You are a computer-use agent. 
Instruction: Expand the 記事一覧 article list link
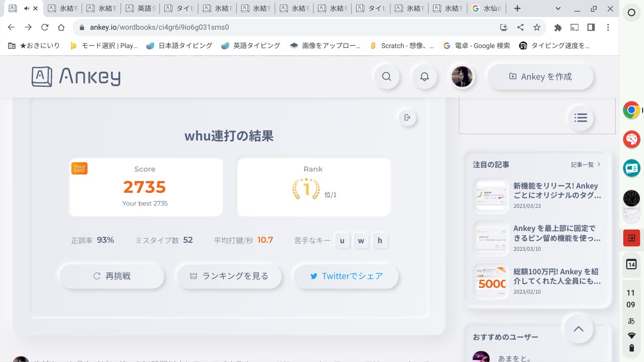pos(586,165)
